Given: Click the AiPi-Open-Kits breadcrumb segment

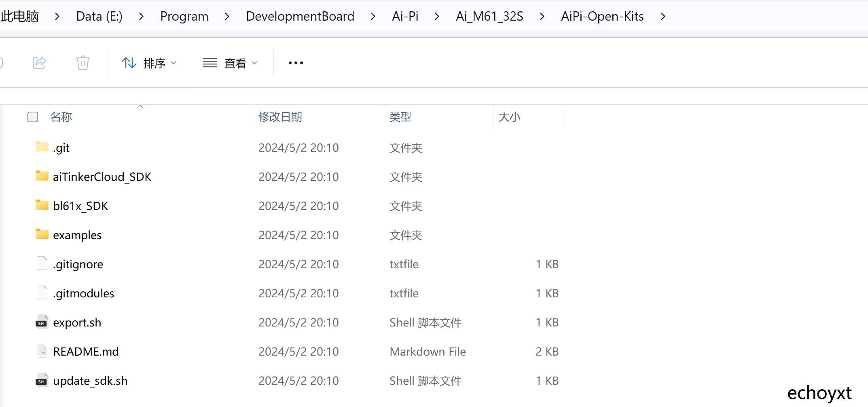Looking at the screenshot, I should click(x=602, y=16).
